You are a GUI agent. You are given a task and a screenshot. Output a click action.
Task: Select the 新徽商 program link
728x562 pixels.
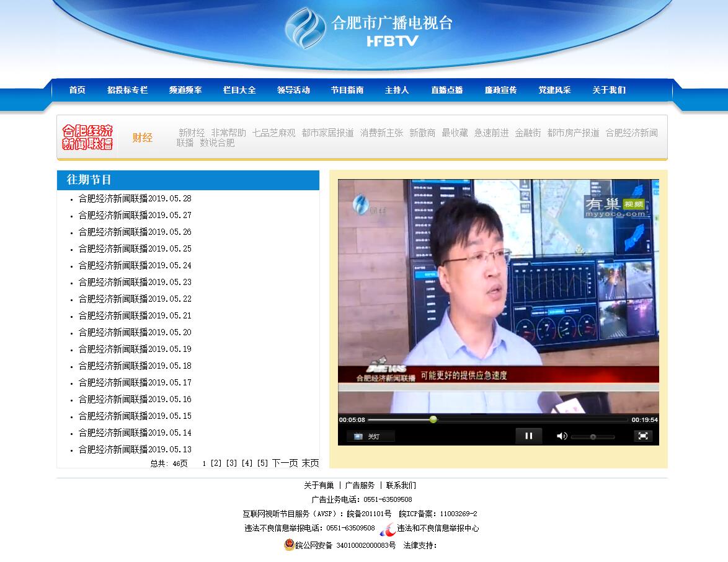click(422, 133)
